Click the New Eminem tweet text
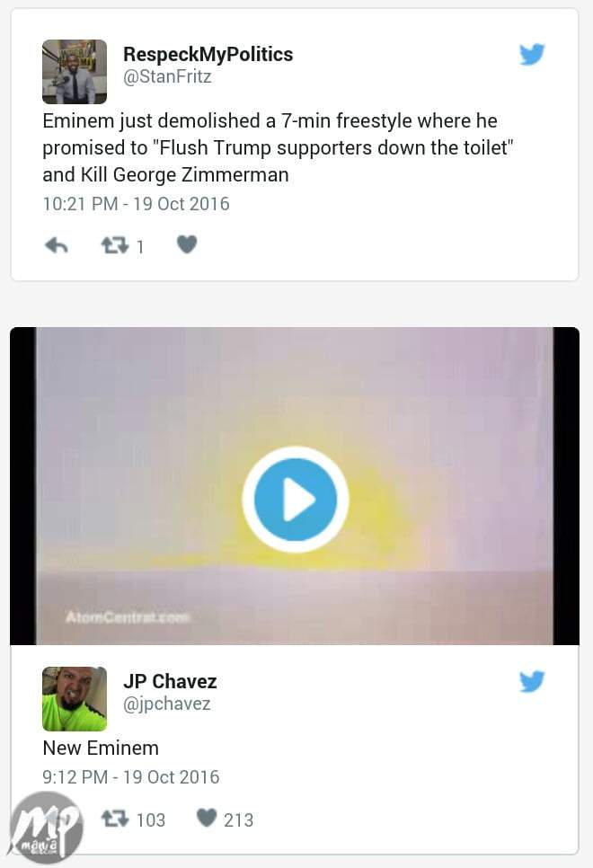Viewport: 593px width, 868px height. pos(101,748)
